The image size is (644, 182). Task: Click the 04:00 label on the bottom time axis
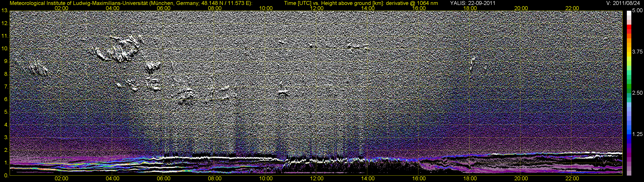pos(112,179)
